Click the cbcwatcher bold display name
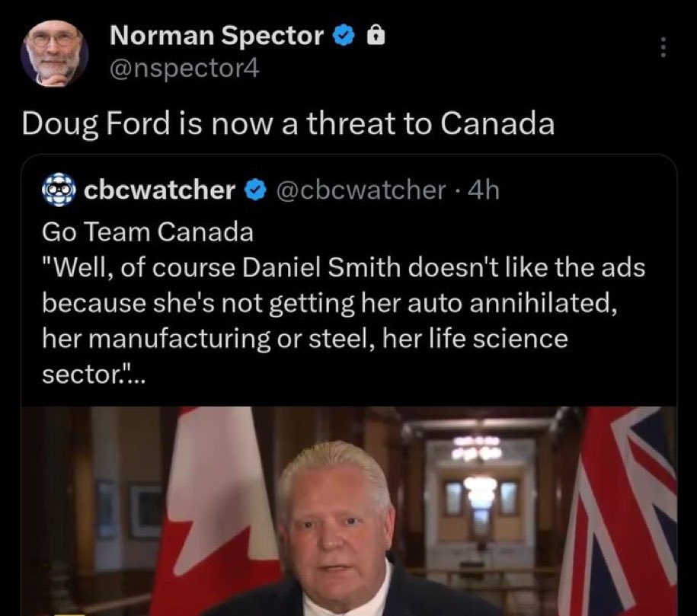697x616 pixels. tap(159, 190)
